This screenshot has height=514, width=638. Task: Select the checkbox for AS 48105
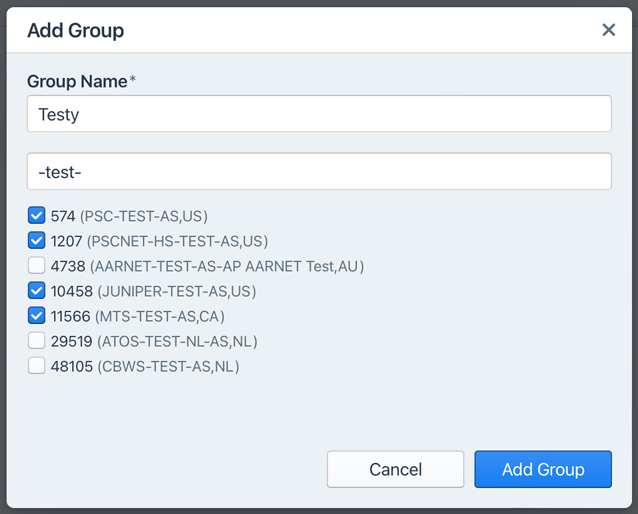[x=37, y=366]
